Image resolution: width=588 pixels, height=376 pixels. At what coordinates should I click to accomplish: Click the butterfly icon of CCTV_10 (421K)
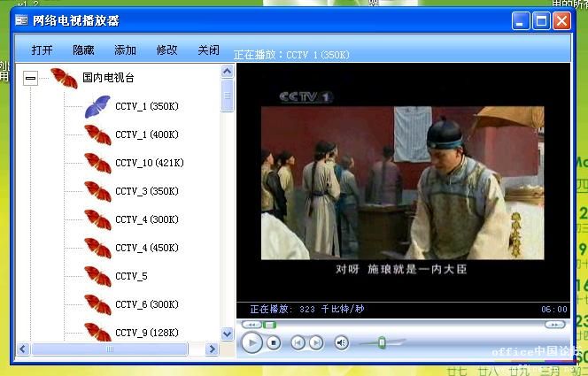(98, 164)
